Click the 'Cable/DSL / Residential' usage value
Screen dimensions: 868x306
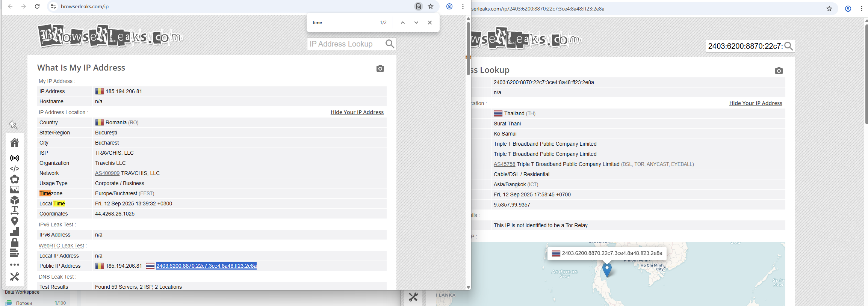click(522, 174)
